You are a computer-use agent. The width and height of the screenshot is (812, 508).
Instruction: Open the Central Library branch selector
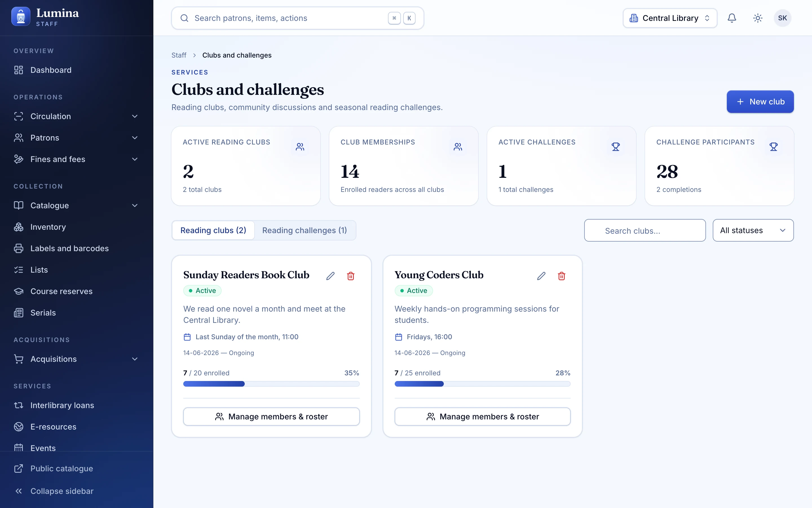point(670,18)
